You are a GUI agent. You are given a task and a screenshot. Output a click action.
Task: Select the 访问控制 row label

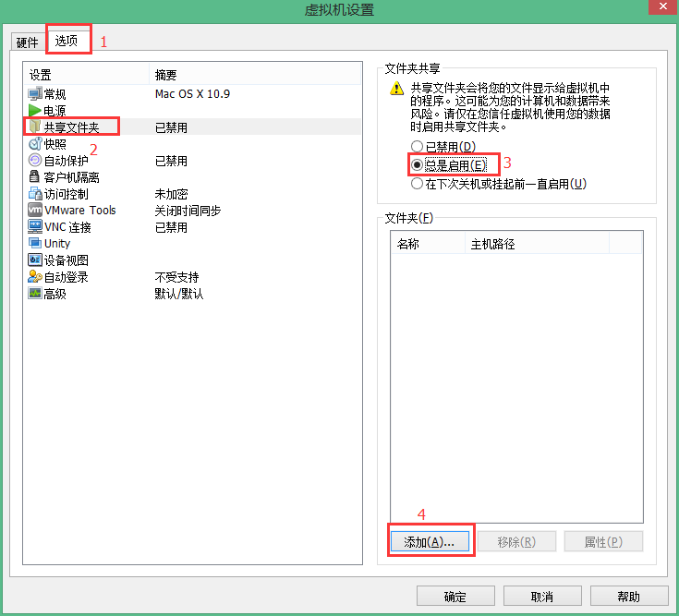coord(67,194)
